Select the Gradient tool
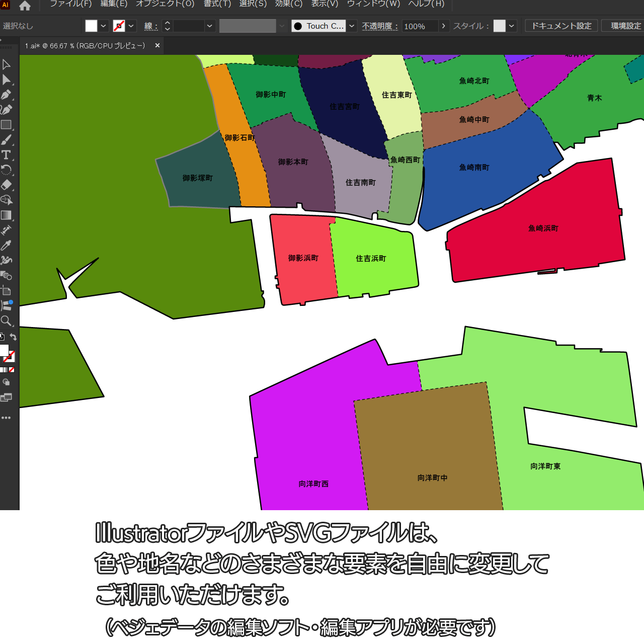The image size is (644, 644). click(6, 215)
